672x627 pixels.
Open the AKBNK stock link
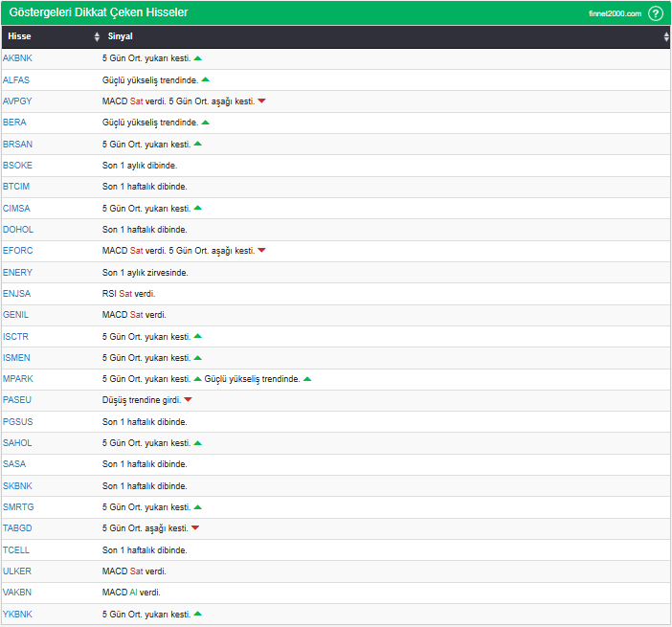point(17,58)
